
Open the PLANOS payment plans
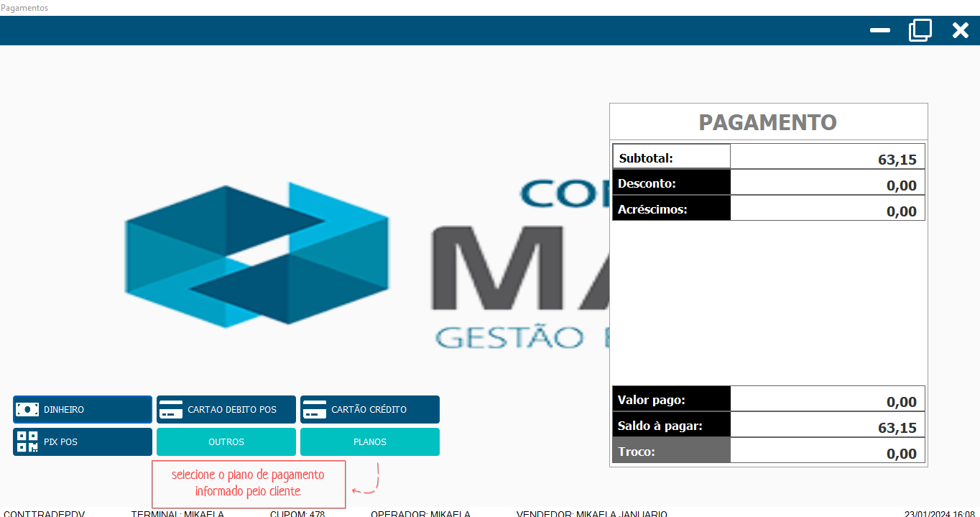pos(370,442)
